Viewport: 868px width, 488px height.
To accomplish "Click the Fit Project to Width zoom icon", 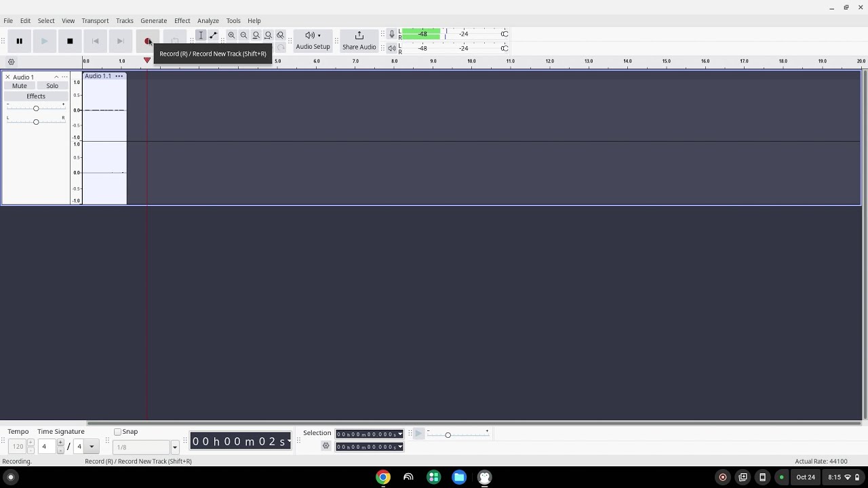I will (268, 35).
